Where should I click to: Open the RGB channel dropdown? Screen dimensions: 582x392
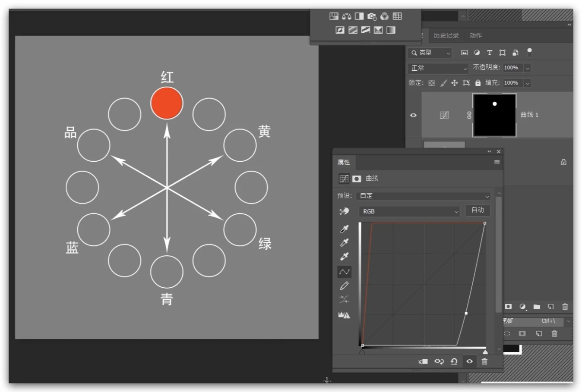(409, 211)
